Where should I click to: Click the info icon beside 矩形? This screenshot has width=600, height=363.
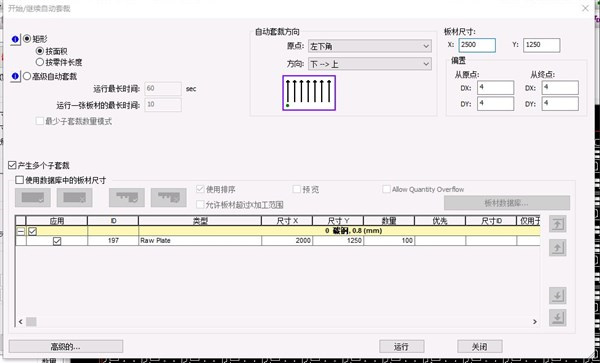[x=15, y=39]
